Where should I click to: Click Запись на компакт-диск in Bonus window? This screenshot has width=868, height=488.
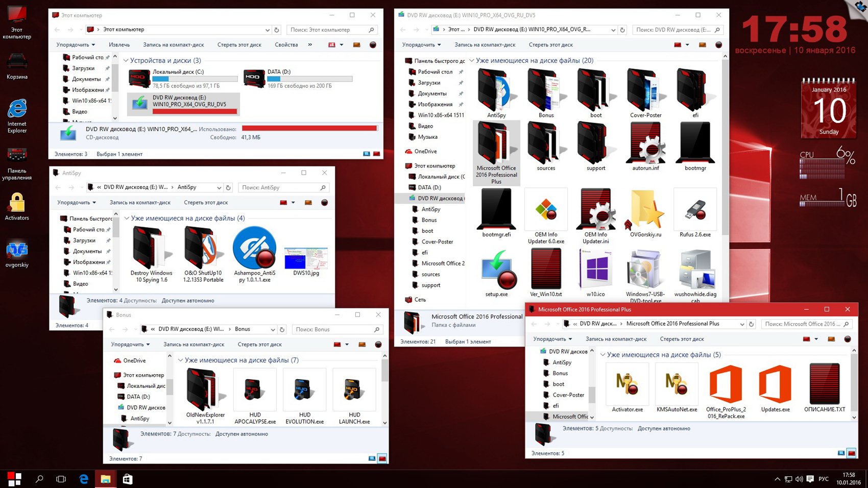[x=194, y=345]
